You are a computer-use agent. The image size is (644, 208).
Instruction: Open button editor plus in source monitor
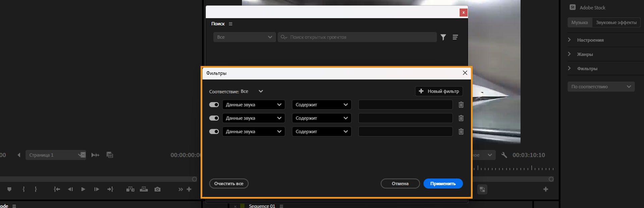tap(189, 189)
